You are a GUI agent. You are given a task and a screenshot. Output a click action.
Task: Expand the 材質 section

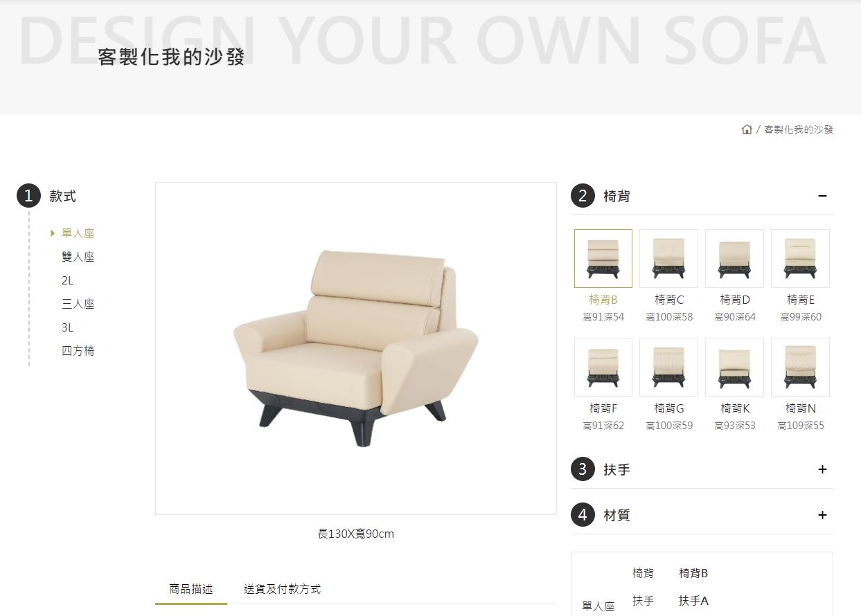(x=822, y=515)
